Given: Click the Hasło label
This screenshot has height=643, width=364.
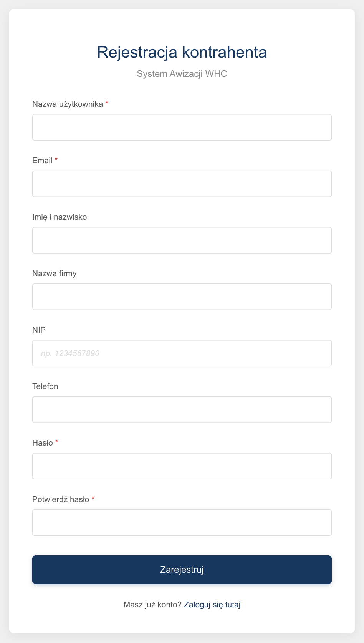Looking at the screenshot, I should point(43,443).
